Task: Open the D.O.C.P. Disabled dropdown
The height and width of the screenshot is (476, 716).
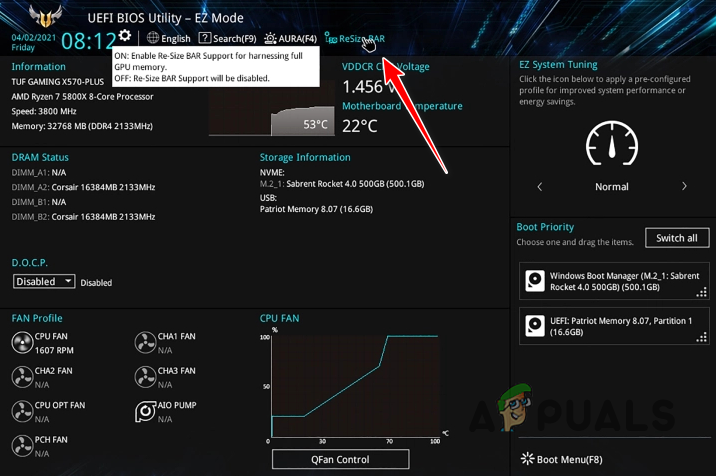Action: coord(44,281)
